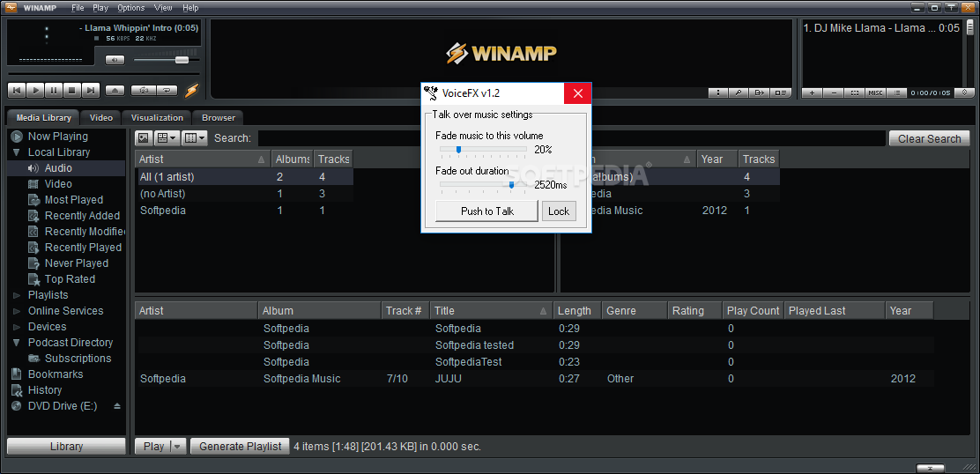The image size is (980, 474).
Task: Open the View menu
Action: (163, 8)
